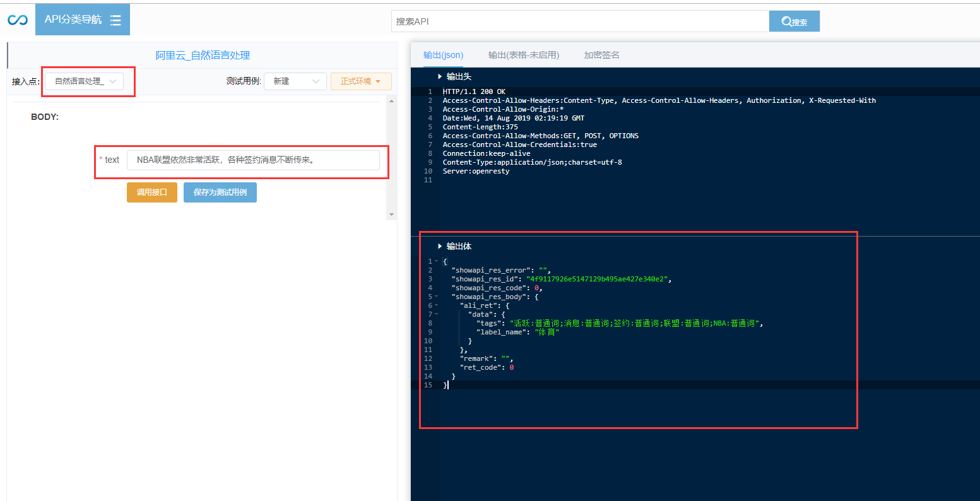
Task: Click the infinity logo icon
Action: [18, 20]
